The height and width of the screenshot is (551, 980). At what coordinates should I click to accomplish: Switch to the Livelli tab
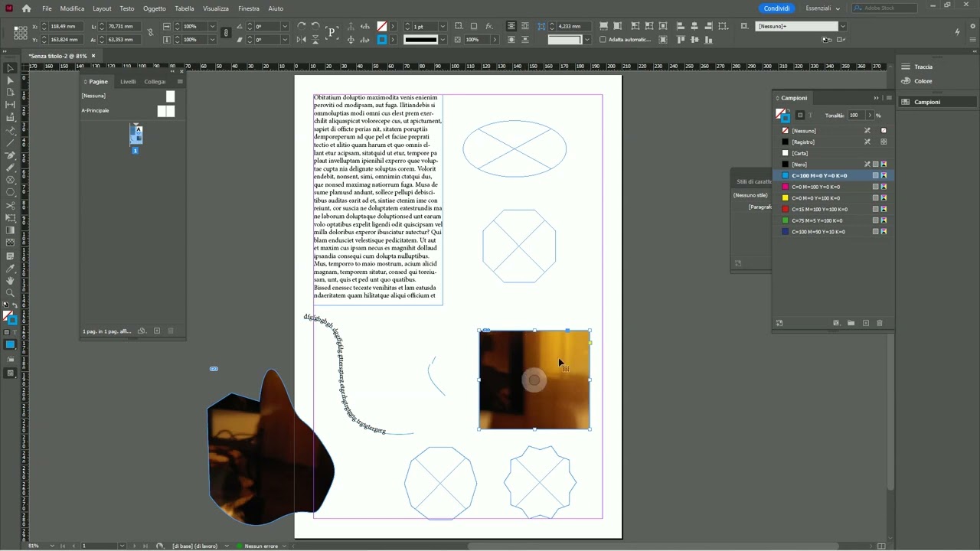[128, 82]
